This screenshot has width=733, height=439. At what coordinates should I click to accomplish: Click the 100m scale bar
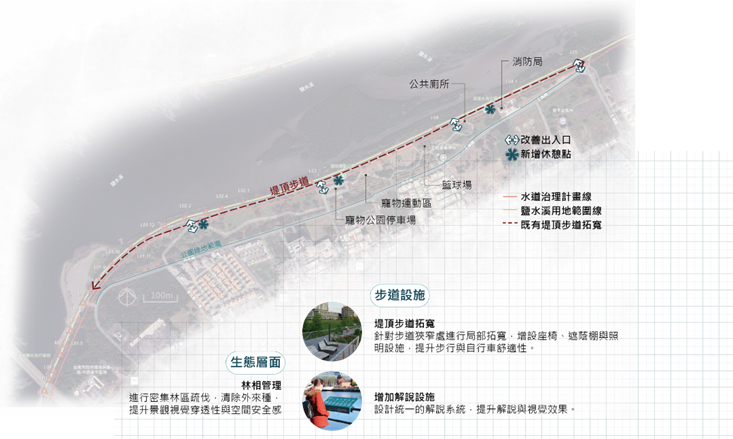tap(156, 296)
